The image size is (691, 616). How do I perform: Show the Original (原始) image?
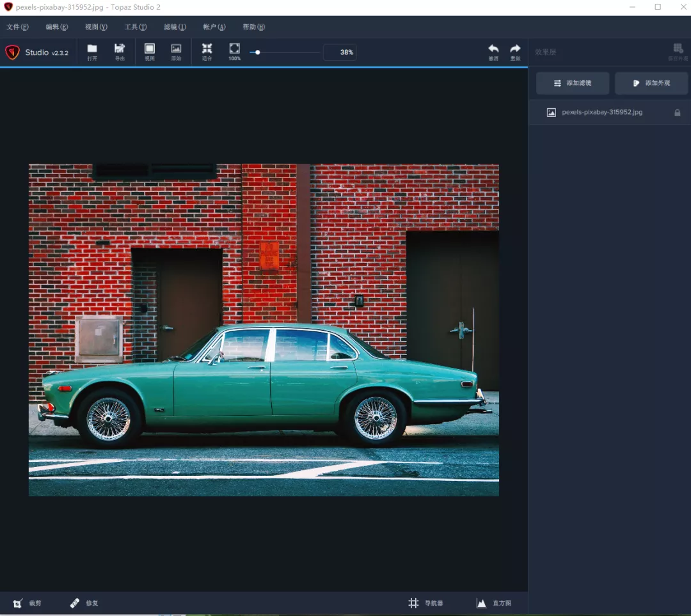pyautogui.click(x=176, y=51)
